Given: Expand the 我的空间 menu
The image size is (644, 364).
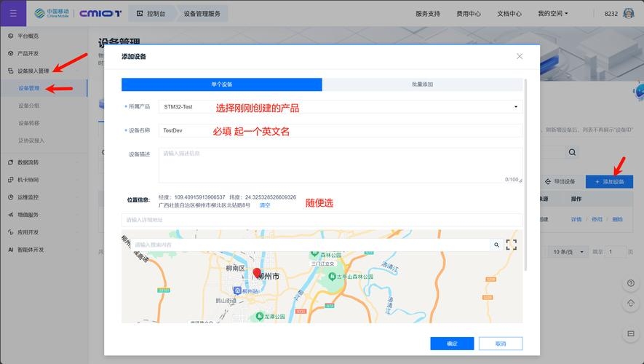Looking at the screenshot, I should (x=553, y=14).
